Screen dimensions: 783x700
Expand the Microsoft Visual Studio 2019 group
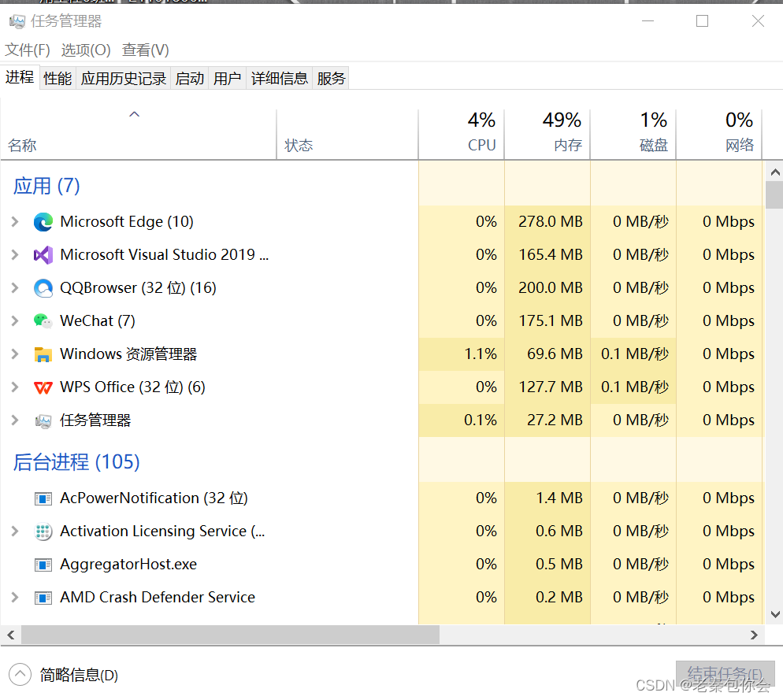tap(15, 255)
